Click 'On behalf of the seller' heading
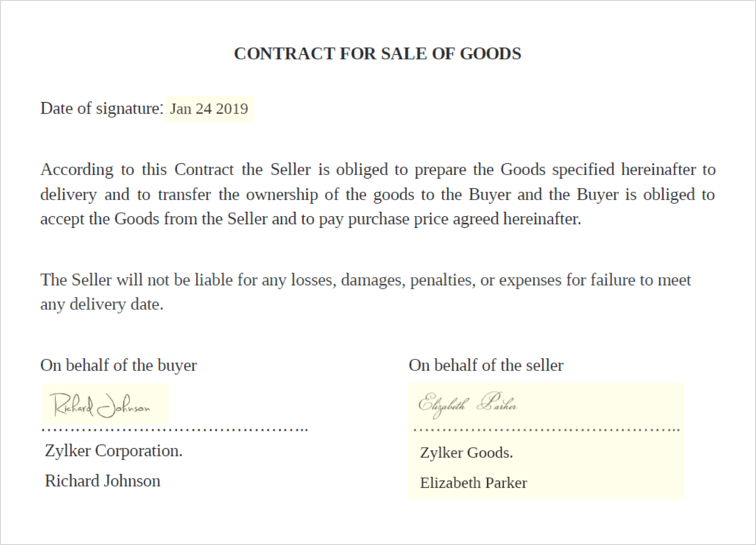 click(x=486, y=365)
